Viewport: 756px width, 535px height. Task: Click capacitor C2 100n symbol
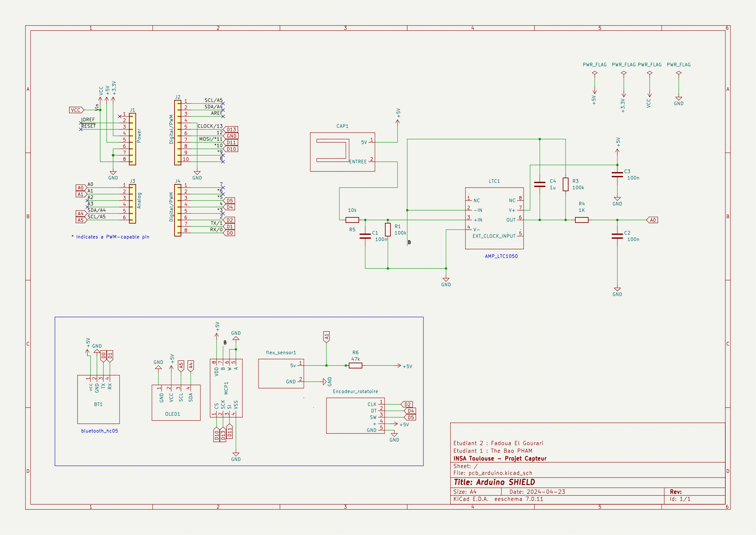click(x=617, y=236)
